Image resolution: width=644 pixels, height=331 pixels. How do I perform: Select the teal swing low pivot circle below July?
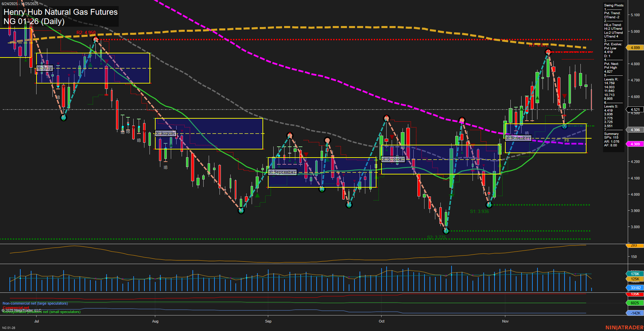pos(63,118)
